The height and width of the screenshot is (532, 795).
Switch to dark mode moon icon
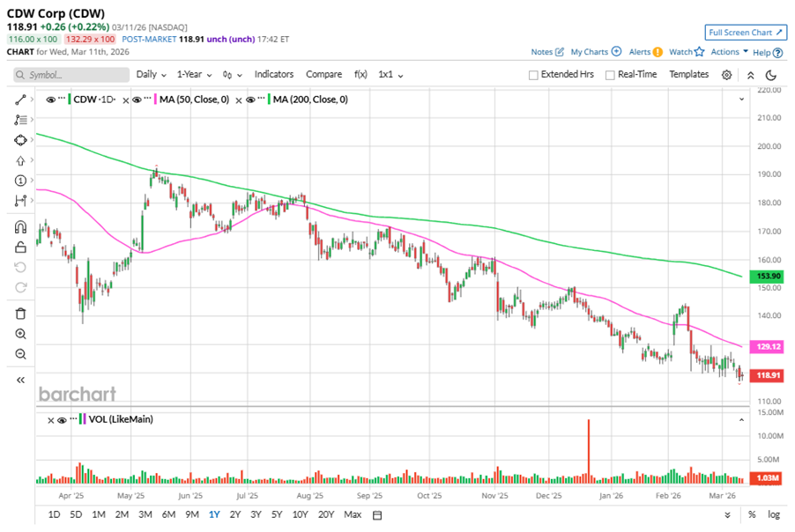(771, 75)
